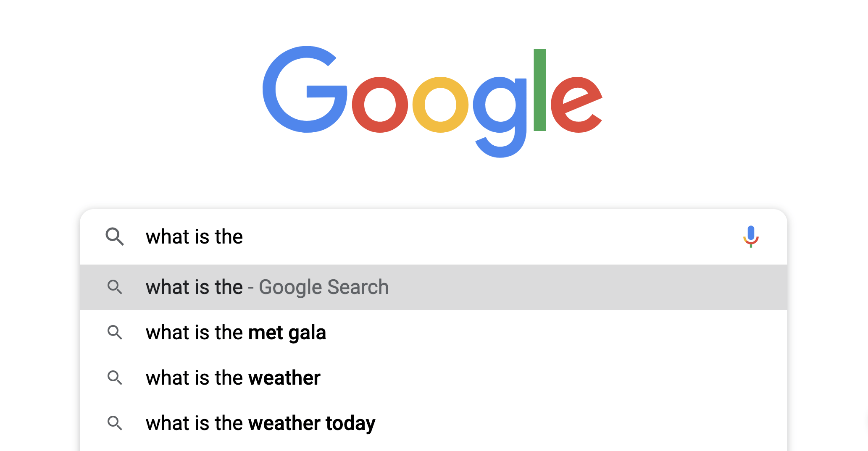
Task: Click the typed text 'what is the' in search box
Action: coord(194,236)
